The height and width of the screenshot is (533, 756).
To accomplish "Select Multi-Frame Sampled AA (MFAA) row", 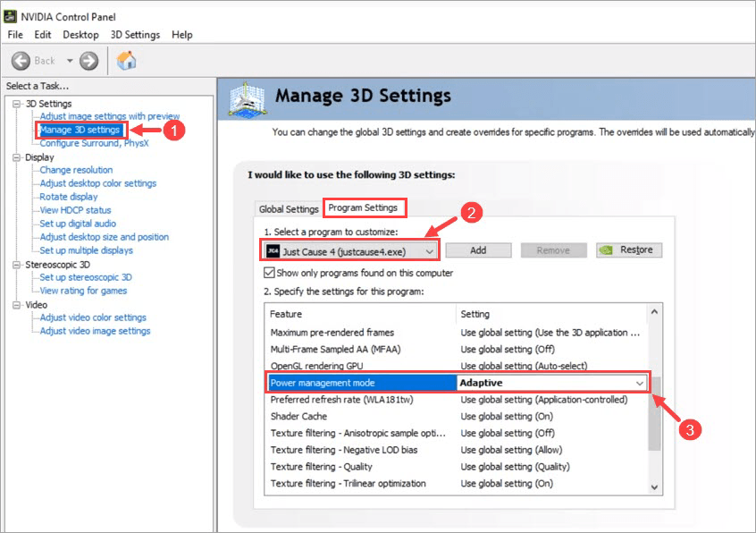I will [455, 350].
